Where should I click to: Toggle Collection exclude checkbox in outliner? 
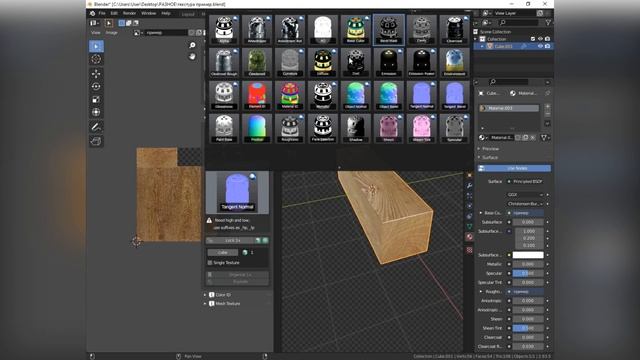coord(533,39)
